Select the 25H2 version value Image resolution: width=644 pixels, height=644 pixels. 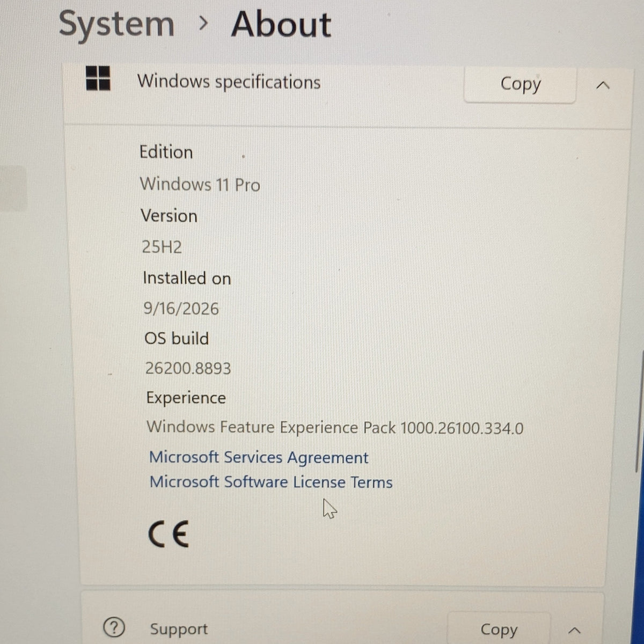click(x=162, y=247)
